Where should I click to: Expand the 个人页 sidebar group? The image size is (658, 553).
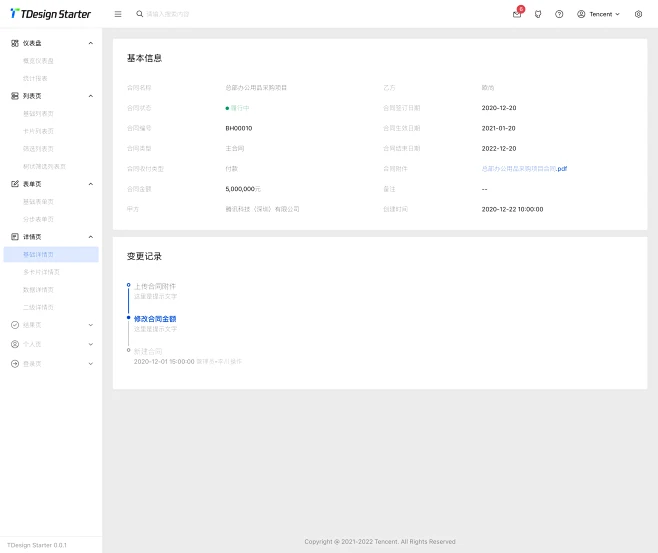(x=90, y=344)
